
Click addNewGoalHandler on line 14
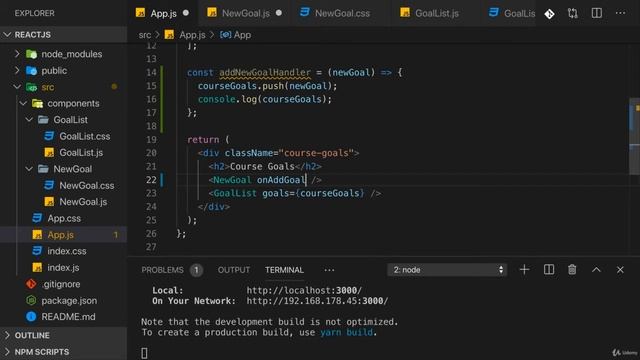[x=265, y=72]
